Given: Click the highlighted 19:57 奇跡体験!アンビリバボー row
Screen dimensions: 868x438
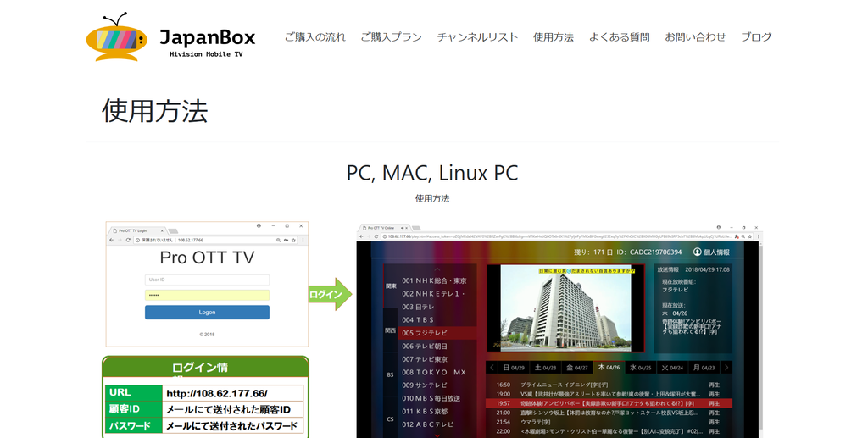Looking at the screenshot, I should click(609, 404).
